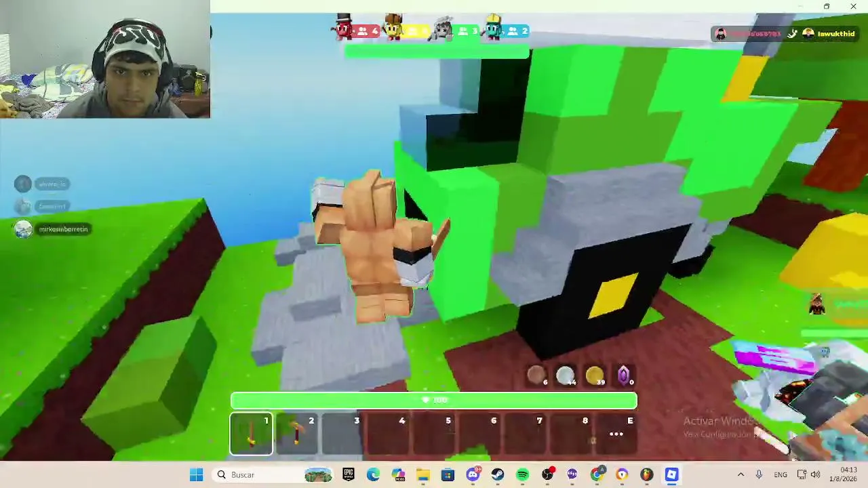This screenshot has height=488, width=868.
Task: Click the green health bar
Action: pyautogui.click(x=434, y=401)
